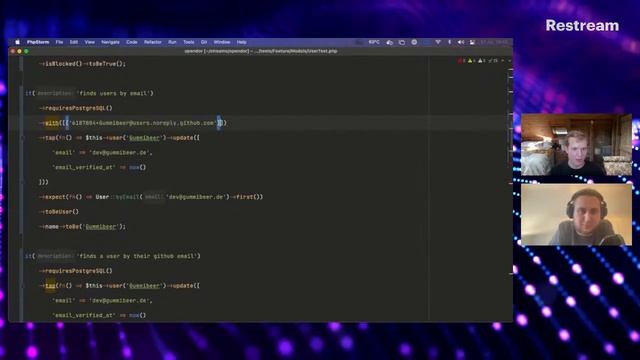
Task: Collapse the second tap(fn() fold marker near bottom
Action: (x=22, y=286)
